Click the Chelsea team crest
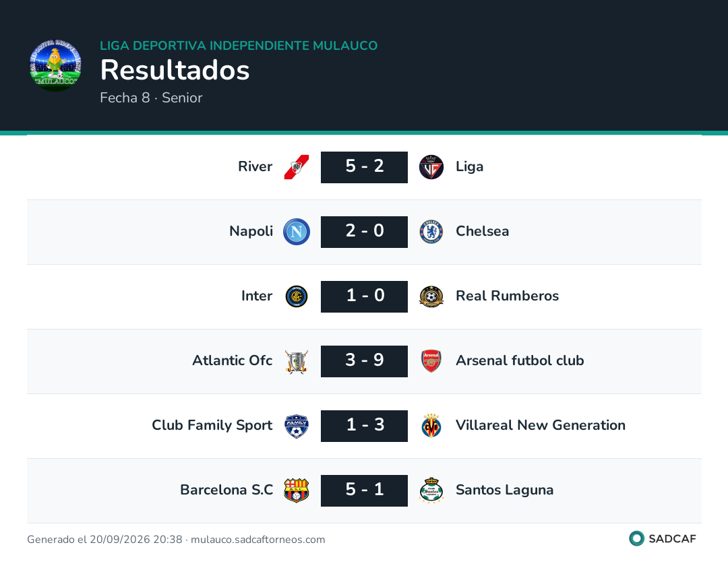Screen dimensions: 728x574 tap(431, 232)
